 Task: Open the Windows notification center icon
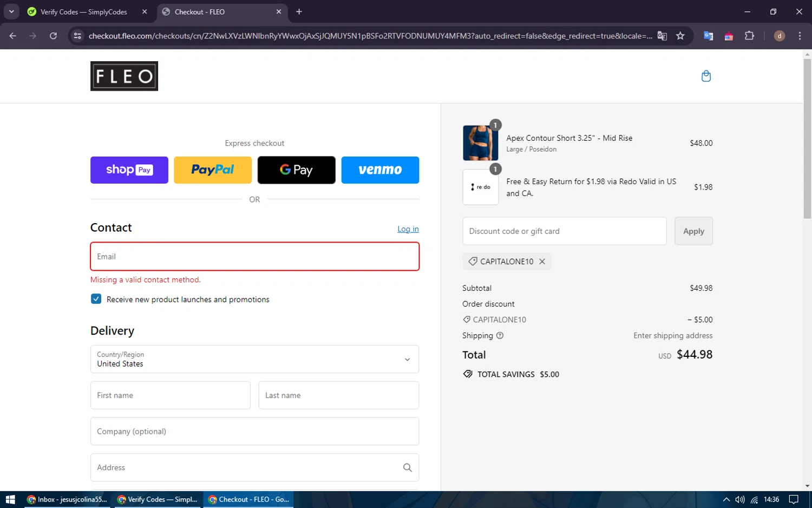point(794,499)
